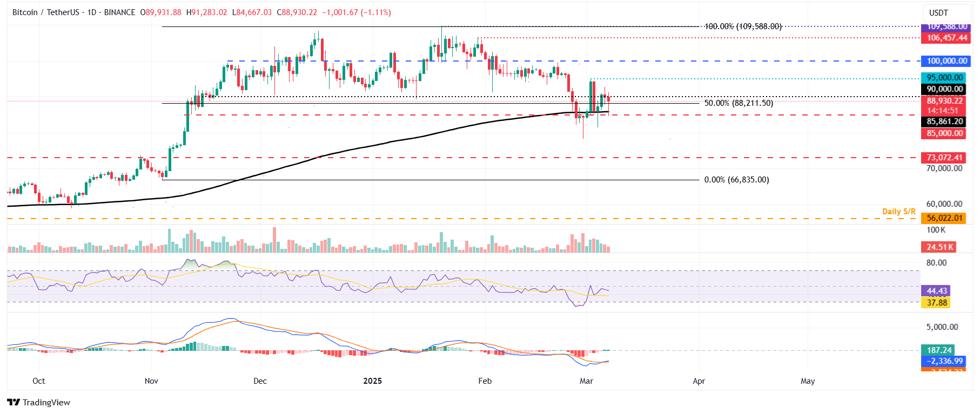Screen dimensions: 980x414
Task: Click the orange Daily S/R label
Action: pos(899,212)
